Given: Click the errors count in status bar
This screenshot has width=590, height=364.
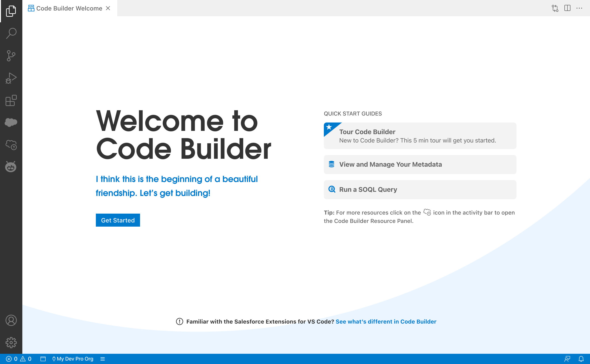Looking at the screenshot, I should (12, 359).
